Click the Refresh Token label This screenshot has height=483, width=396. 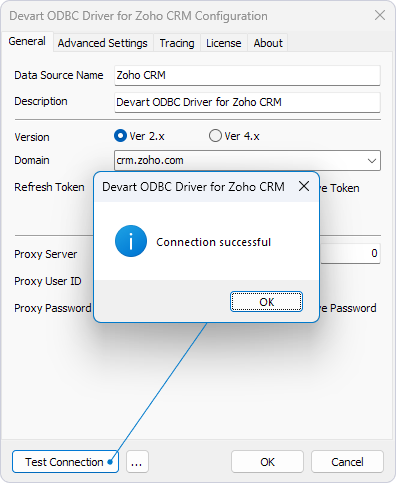(x=49, y=187)
